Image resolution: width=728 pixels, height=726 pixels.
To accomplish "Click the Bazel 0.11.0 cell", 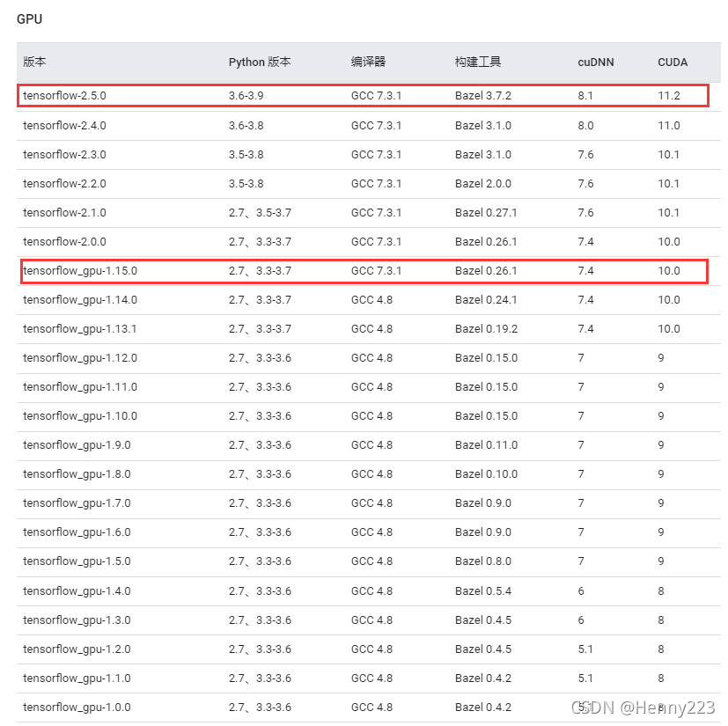I will (486, 445).
